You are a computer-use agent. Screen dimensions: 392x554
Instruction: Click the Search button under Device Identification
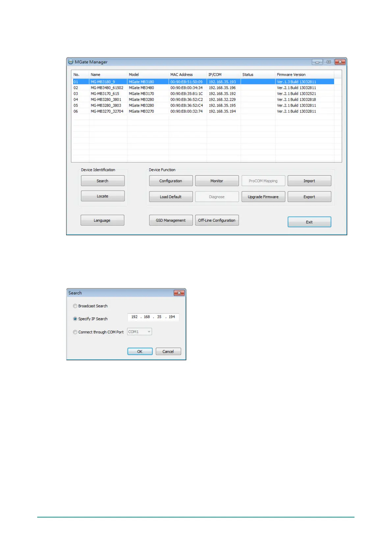coord(103,181)
